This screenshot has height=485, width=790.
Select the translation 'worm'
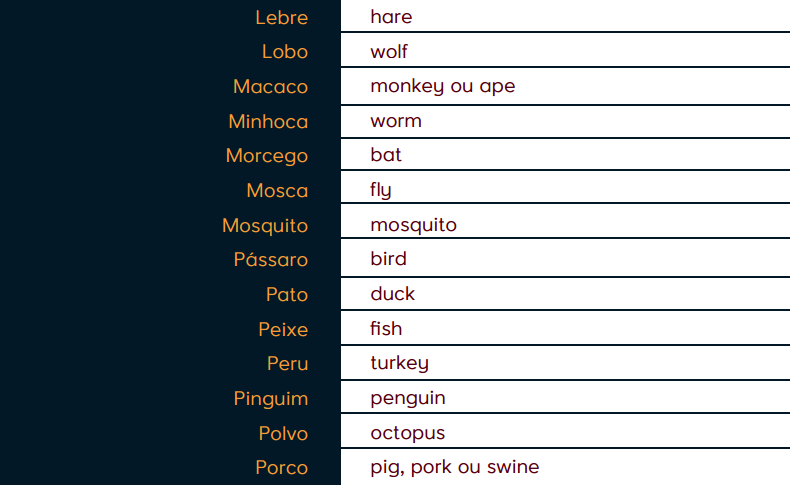(x=396, y=121)
